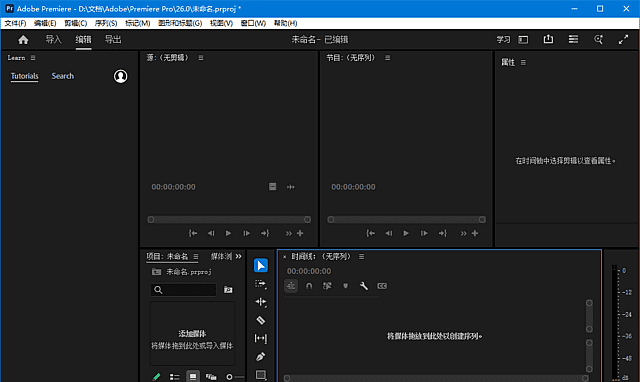Open the 序列(S) menu
Viewport: 640px width, 382px height.
click(x=106, y=23)
